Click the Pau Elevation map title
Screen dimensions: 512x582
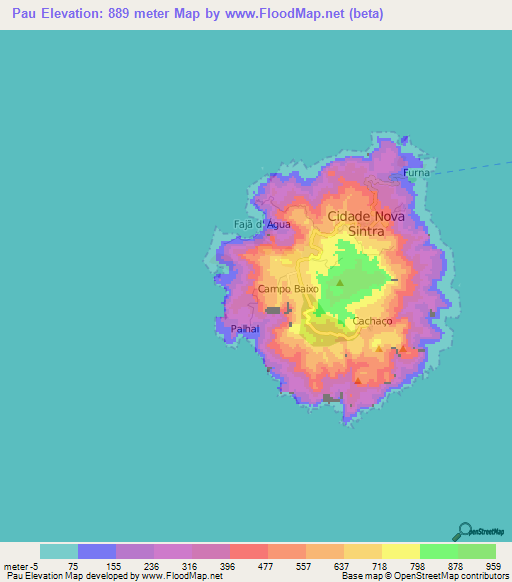(198, 13)
